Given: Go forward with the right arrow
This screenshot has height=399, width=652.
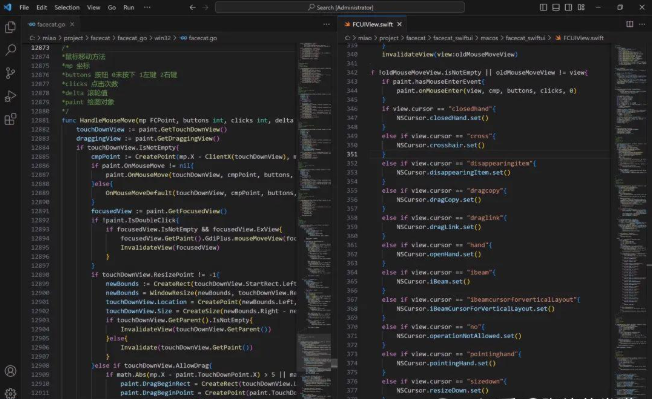Looking at the screenshot, I should coord(205,7).
